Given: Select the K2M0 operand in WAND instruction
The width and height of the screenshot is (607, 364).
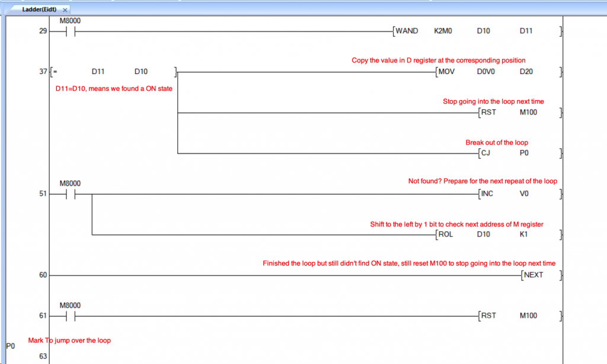Looking at the screenshot, I should 443,31.
